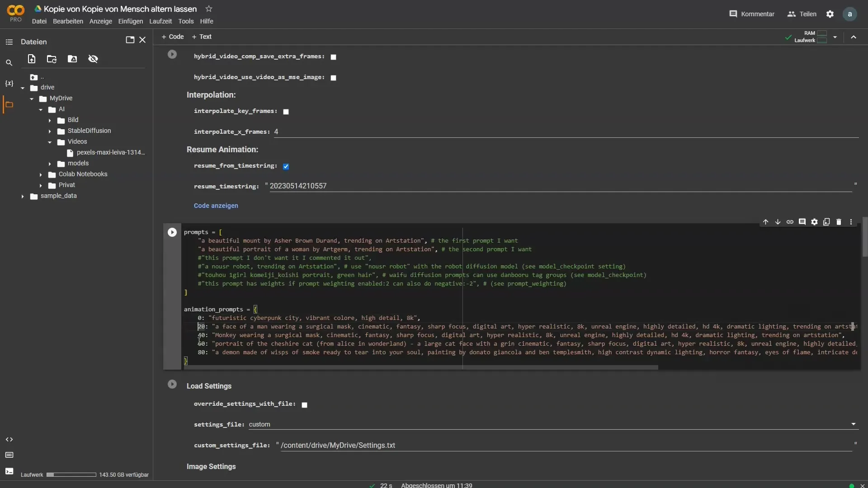Select the Files folder sidebar icon
Viewport: 868px width, 488px height.
[9, 104]
